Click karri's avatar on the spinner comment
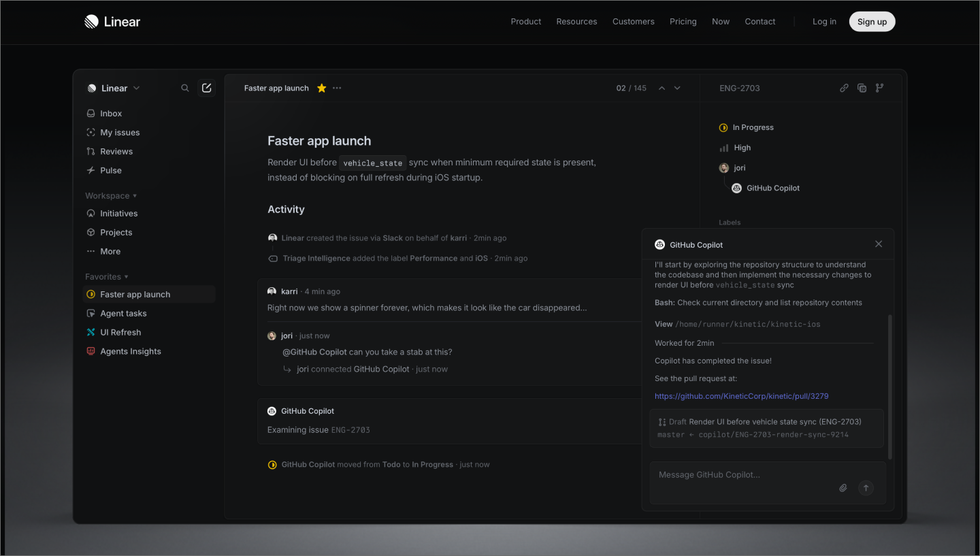This screenshot has width=980, height=556. (272, 291)
